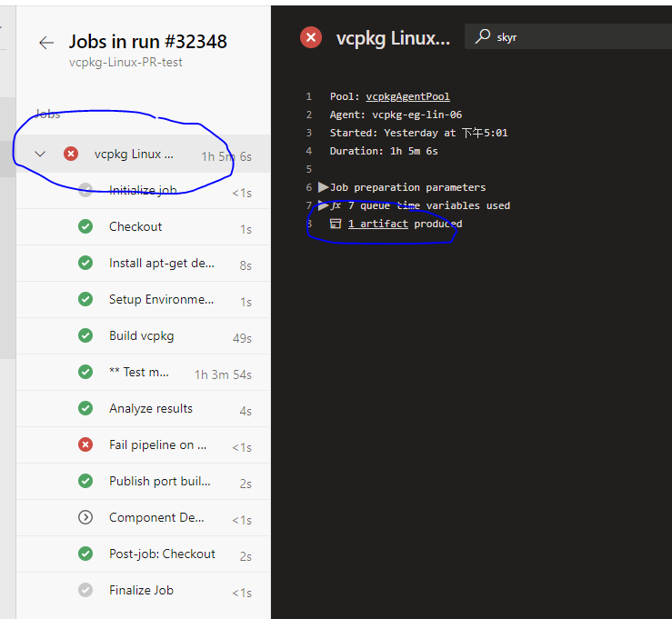Open the Build vcpkg step
The image size is (672, 619).
pyautogui.click(x=143, y=336)
